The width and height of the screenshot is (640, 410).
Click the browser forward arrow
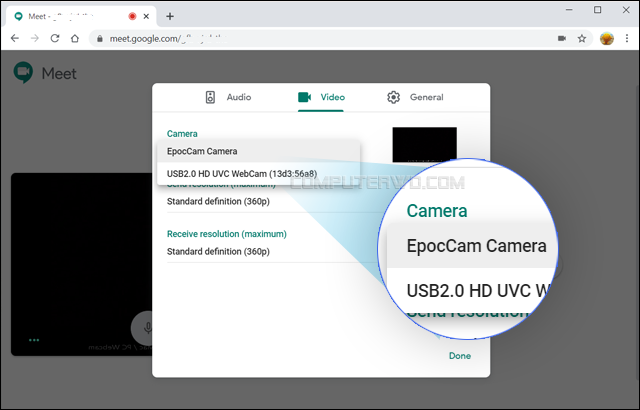(35, 38)
